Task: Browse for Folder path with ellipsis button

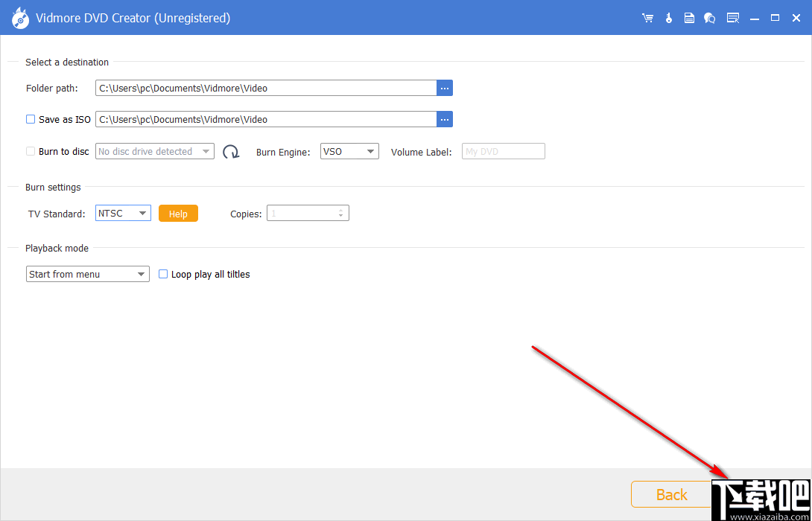Action: point(445,88)
